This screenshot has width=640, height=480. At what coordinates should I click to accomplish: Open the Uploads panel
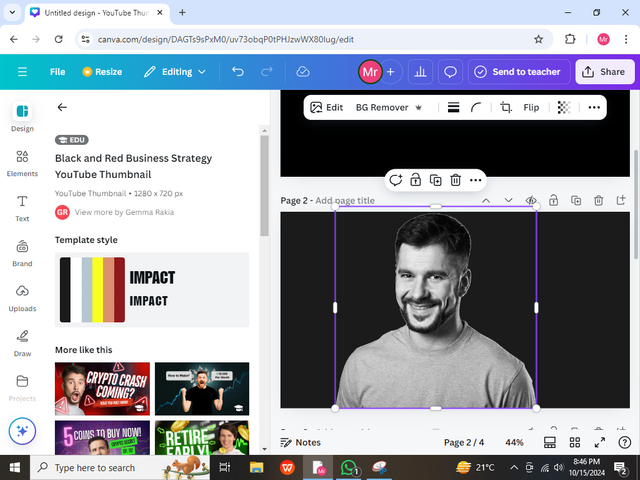[22, 298]
